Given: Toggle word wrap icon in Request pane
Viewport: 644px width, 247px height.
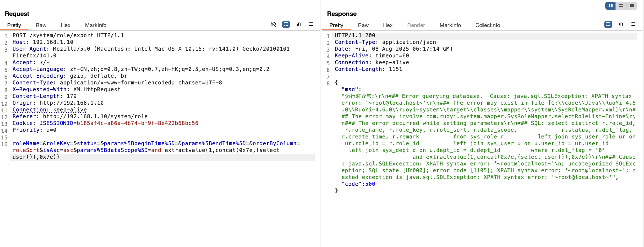Looking at the screenshot, I should (x=286, y=24).
